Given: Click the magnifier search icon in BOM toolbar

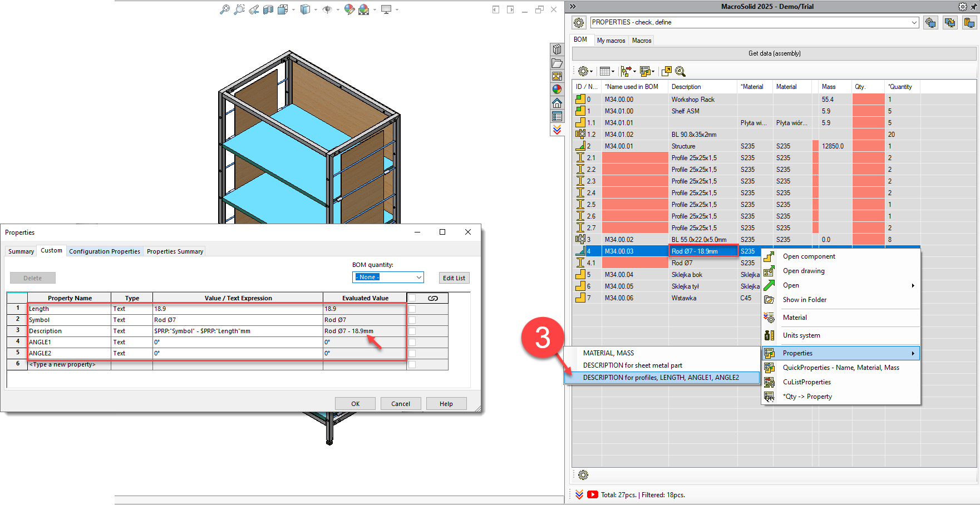Looking at the screenshot, I should (680, 71).
